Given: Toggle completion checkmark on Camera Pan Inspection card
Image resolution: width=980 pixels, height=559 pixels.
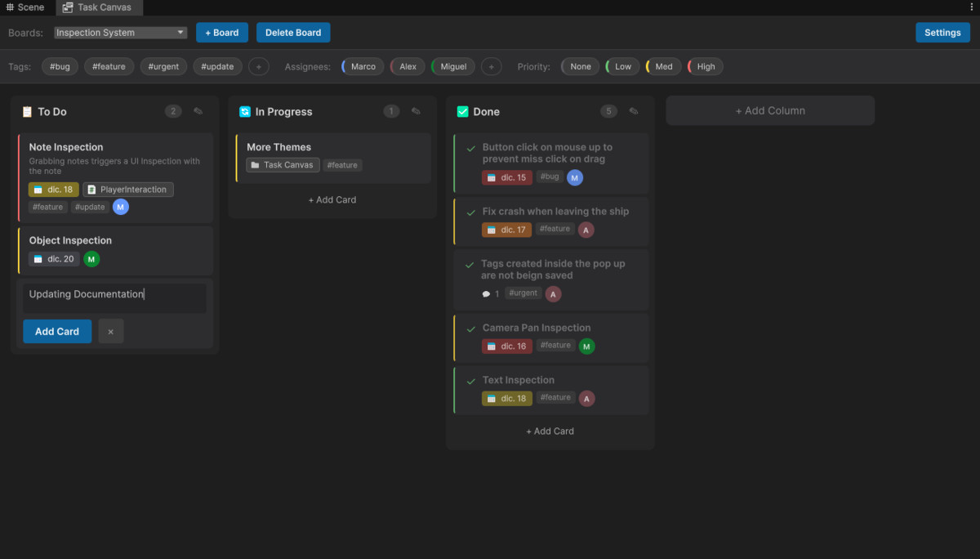Looking at the screenshot, I should pyautogui.click(x=470, y=329).
